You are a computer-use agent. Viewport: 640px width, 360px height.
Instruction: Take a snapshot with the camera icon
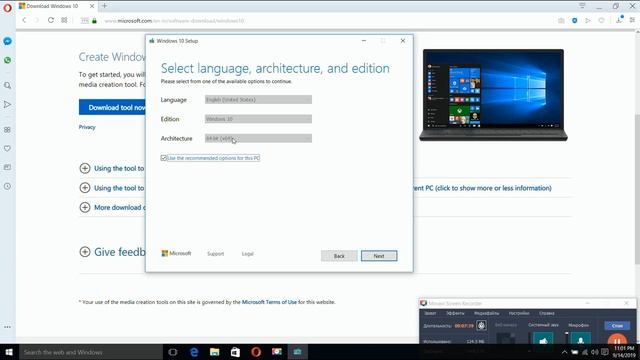pyautogui.click(x=561, y=20)
